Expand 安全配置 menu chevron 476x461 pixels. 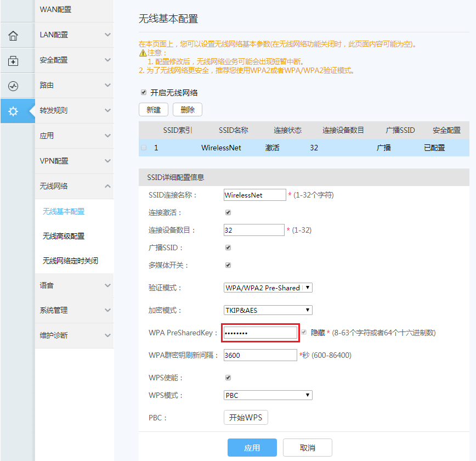107,60
